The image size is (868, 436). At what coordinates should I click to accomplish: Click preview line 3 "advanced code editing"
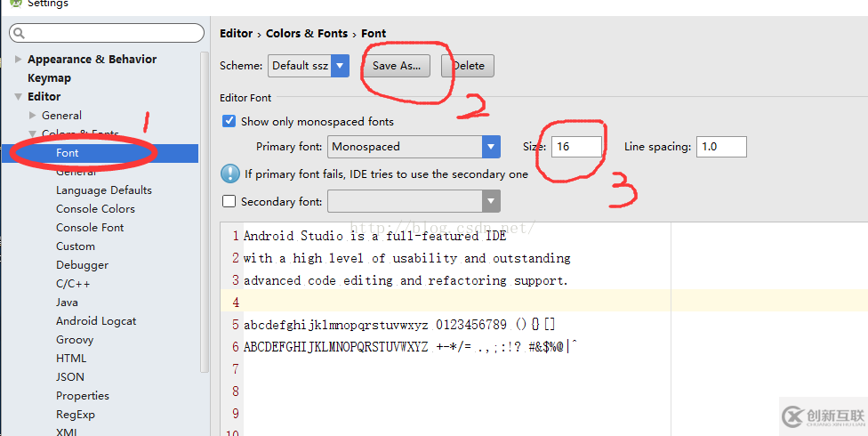(406, 280)
